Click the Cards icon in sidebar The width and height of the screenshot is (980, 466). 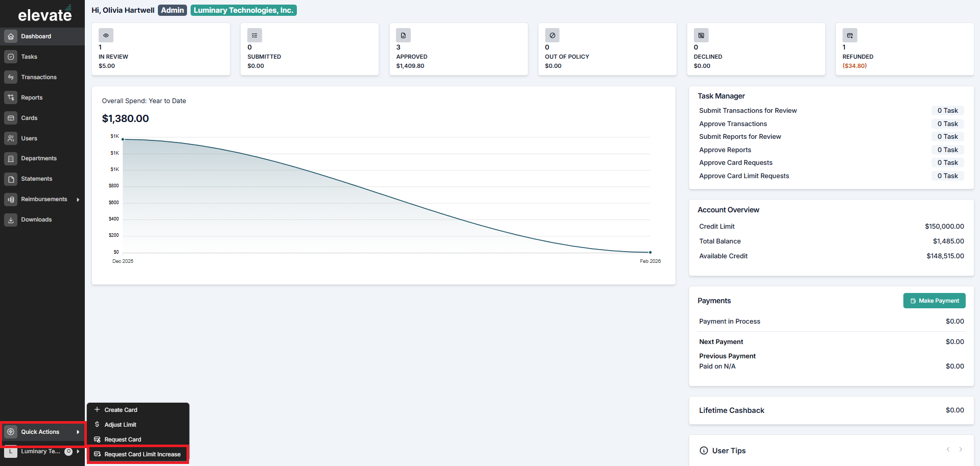click(x=11, y=118)
